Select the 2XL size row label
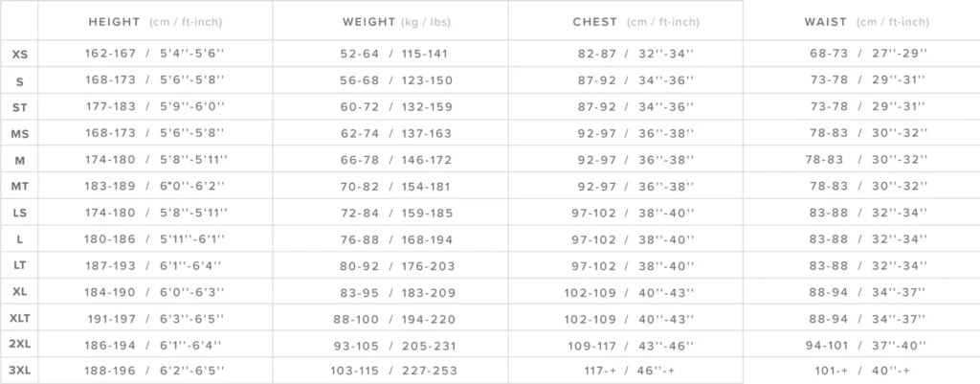980x384 pixels. 20,346
